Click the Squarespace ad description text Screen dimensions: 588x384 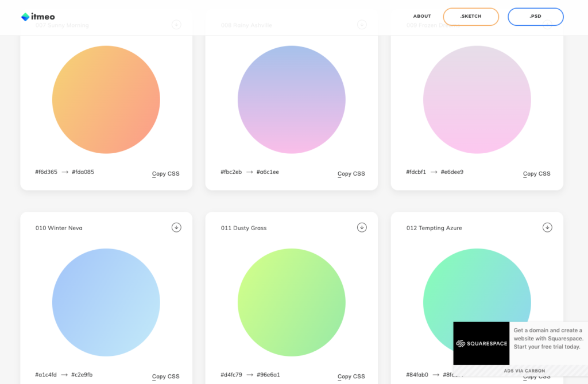click(548, 339)
